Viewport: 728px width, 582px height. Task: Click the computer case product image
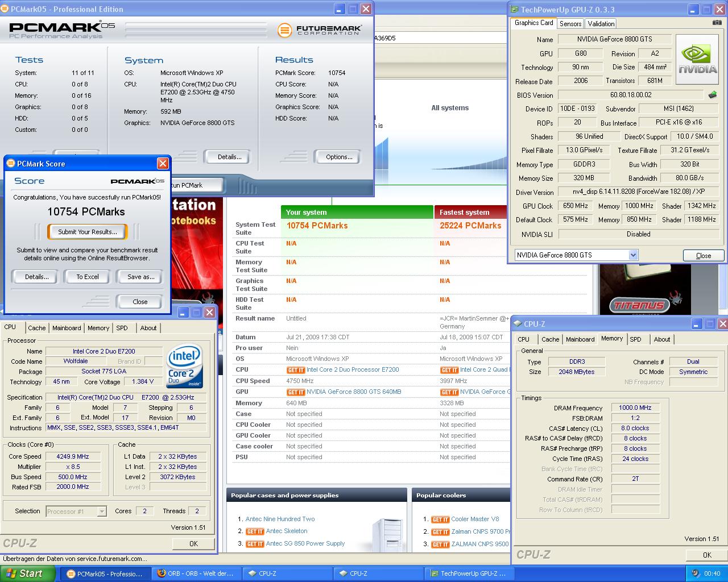click(x=388, y=534)
